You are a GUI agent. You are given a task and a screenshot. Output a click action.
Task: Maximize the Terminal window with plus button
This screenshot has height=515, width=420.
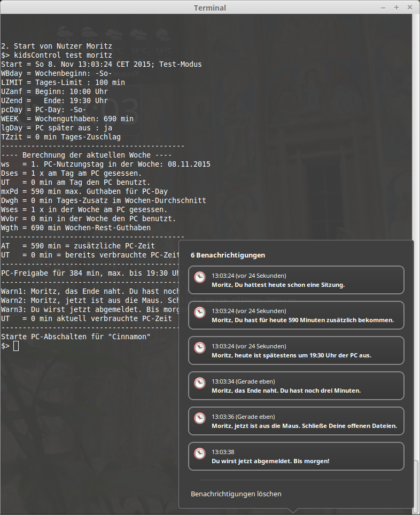[396, 7]
